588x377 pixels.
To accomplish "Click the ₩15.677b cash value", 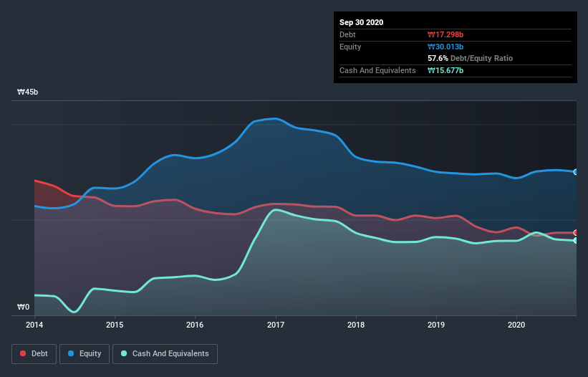I will 445,70.
